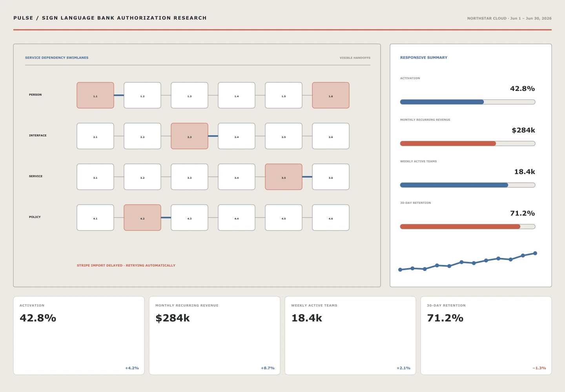565x392 pixels.
Task: Click the "Responsive Summary" heading
Action: click(x=424, y=58)
